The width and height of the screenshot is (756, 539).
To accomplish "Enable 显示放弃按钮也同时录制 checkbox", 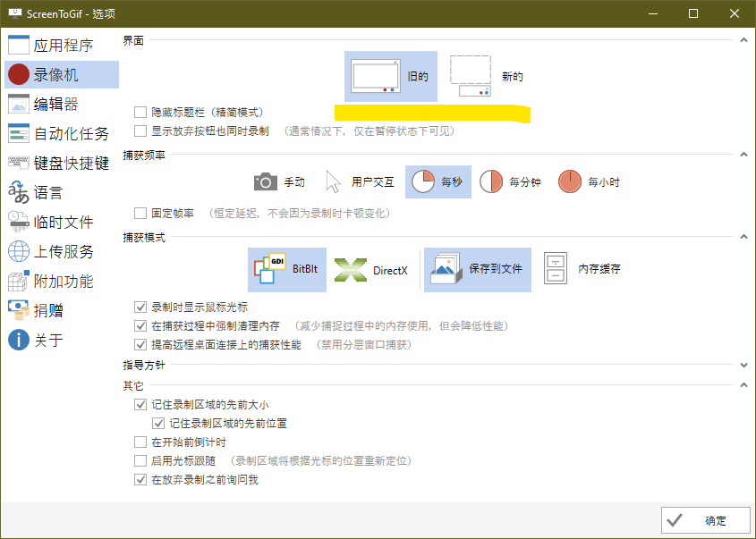I will 140,131.
